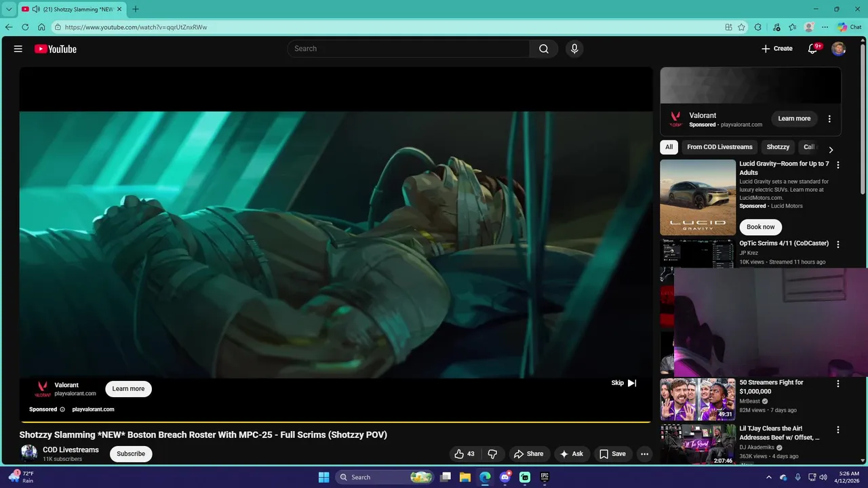This screenshot has width=868, height=488.
Task: Open the Ask AI feature
Action: coord(571,454)
